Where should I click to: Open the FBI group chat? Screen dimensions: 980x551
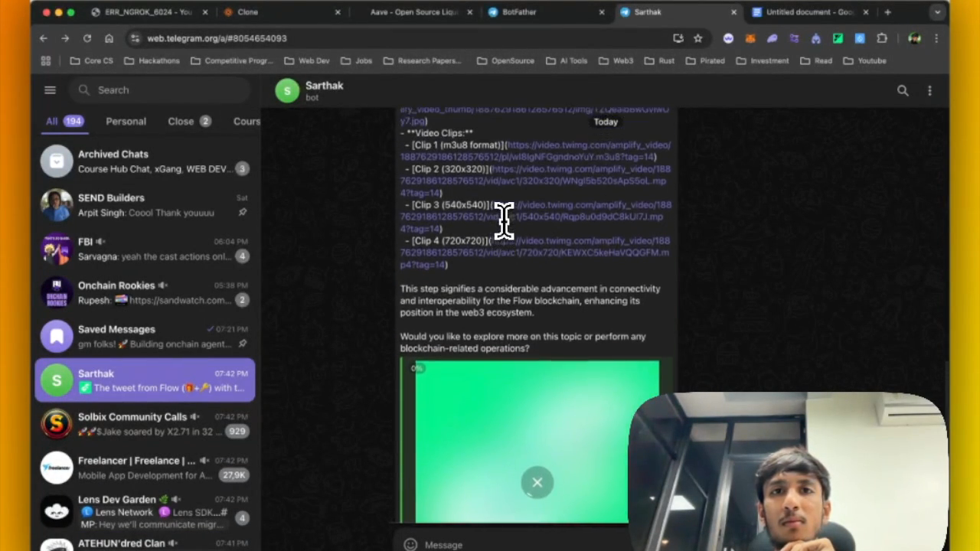click(145, 248)
